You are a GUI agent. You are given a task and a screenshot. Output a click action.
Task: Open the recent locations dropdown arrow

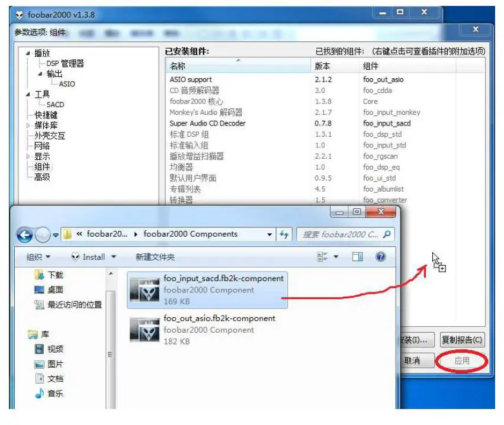(x=56, y=235)
